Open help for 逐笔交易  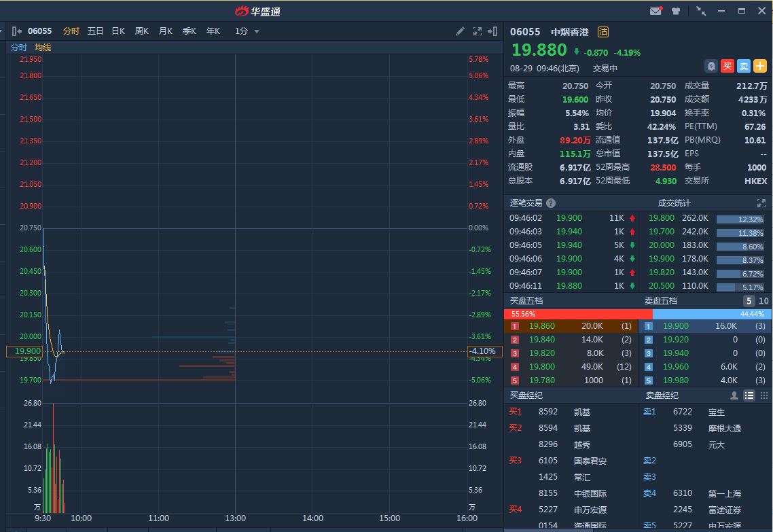point(551,203)
